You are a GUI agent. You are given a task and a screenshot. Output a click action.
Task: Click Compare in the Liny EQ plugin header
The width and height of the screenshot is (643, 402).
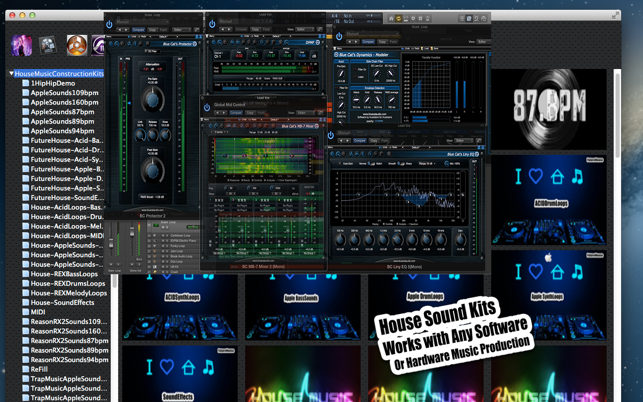[360, 141]
